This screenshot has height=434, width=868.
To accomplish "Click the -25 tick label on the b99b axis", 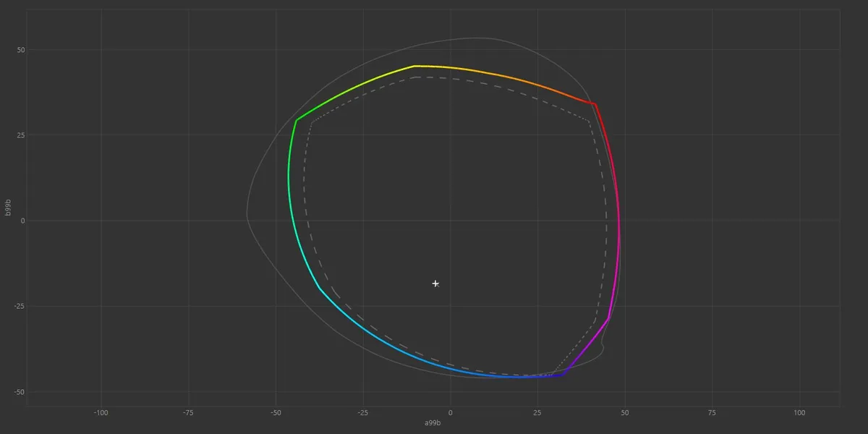I will [20, 306].
